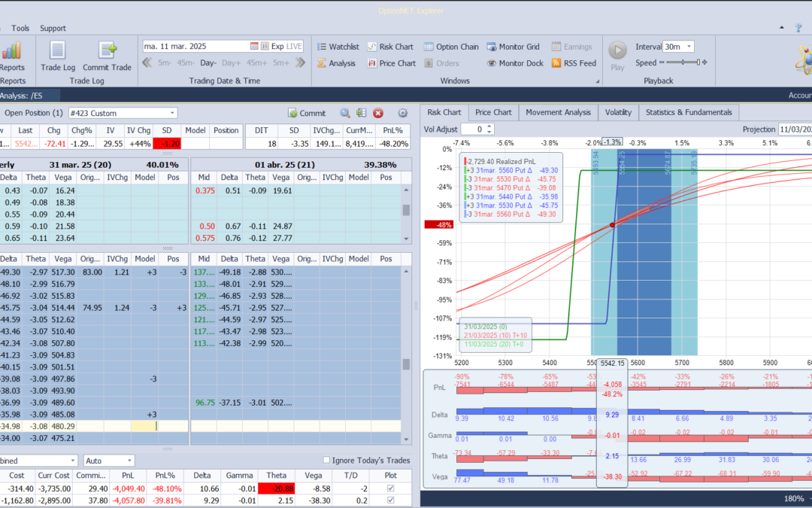Open help with the question mark icon
The image size is (812, 508).
click(x=798, y=28)
